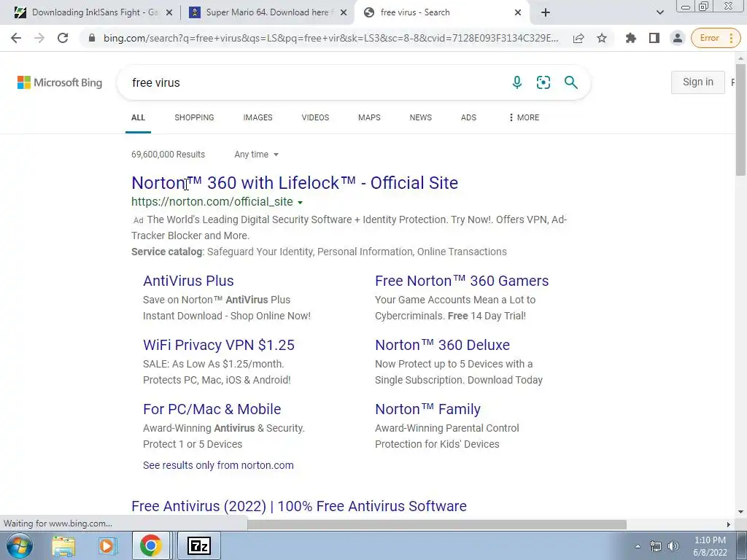Click the Error update button
This screenshot has width=747, height=560.
tap(715, 38)
